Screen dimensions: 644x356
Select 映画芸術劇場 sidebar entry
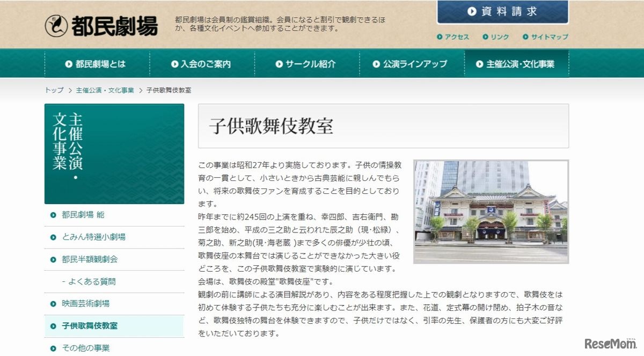click(86, 303)
